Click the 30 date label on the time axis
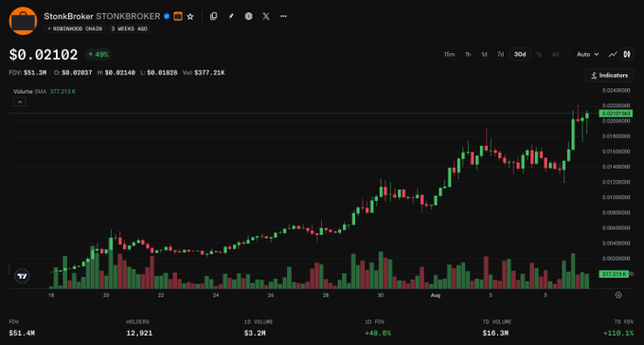The image size is (644, 345). click(x=381, y=296)
